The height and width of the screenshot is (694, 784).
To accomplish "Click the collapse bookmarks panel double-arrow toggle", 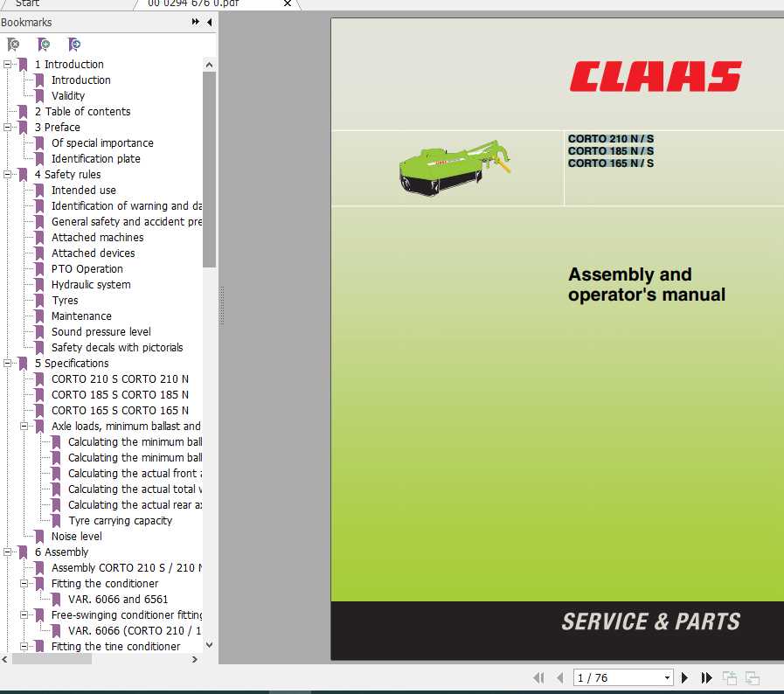I will (x=196, y=22).
